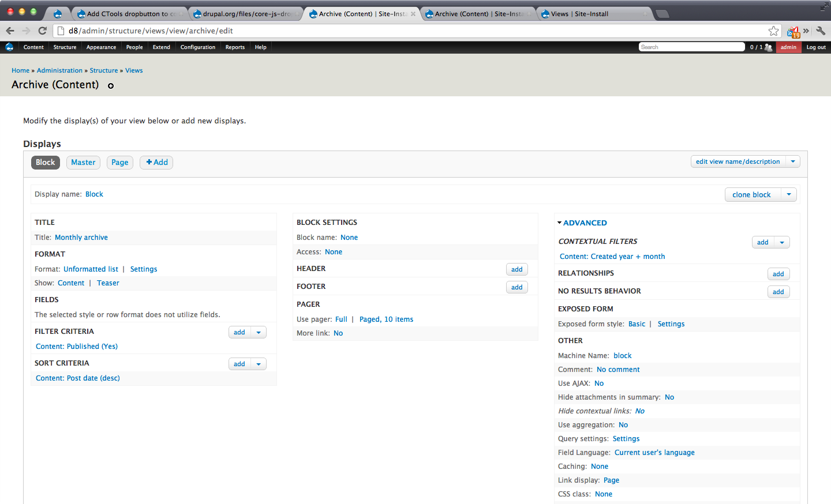Switch to the Views | Site-Install browser tab
The width and height of the screenshot is (831, 504).
[x=594, y=14]
